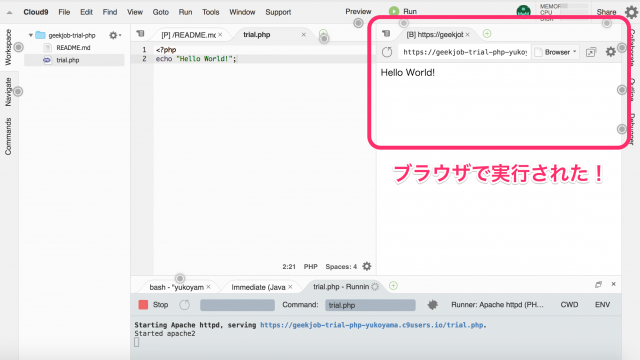The height and width of the screenshot is (360, 640).
Task: Toggle the debugger bug icon
Action: [432, 305]
